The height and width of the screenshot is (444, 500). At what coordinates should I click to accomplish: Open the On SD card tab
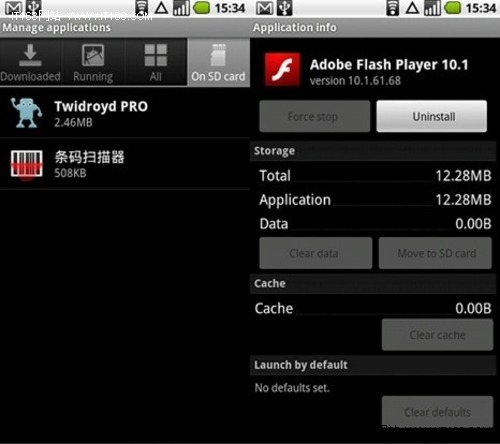coord(219,62)
